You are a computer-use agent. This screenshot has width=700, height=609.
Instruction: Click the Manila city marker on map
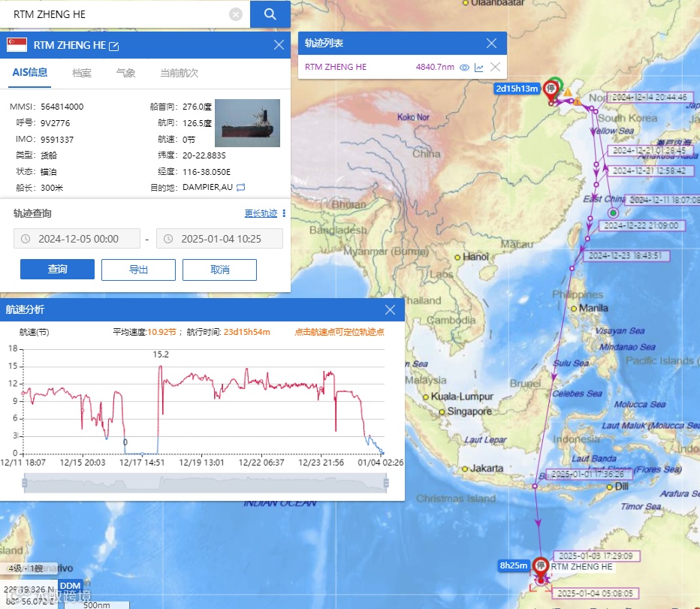[574, 309]
